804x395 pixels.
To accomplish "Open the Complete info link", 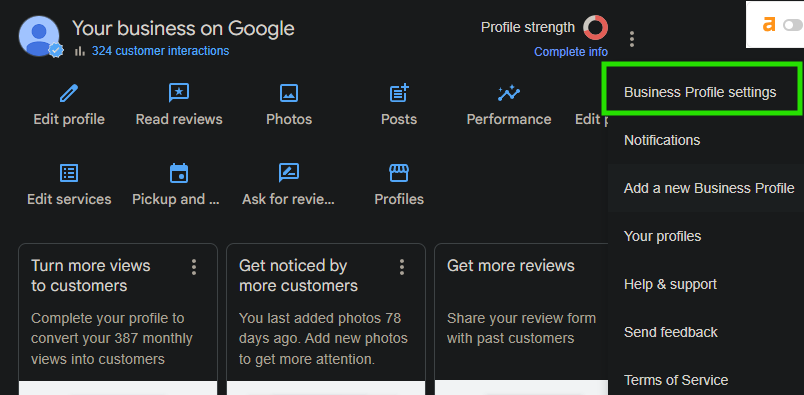I will (x=571, y=52).
